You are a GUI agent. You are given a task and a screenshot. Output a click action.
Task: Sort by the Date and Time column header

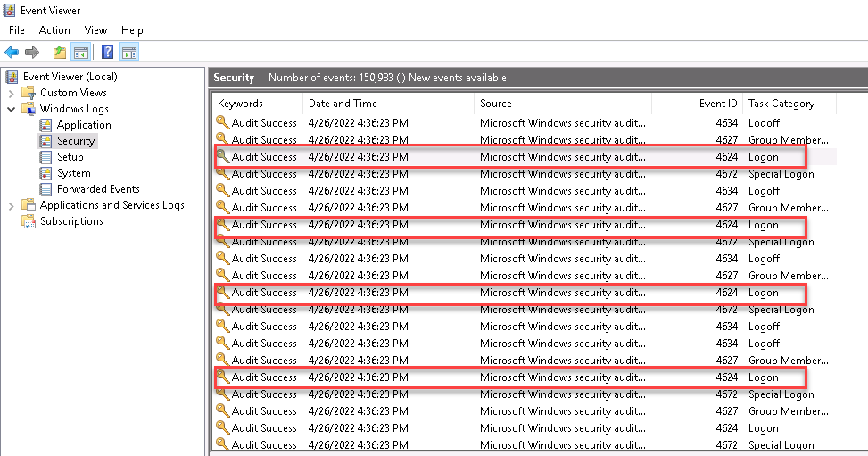pyautogui.click(x=389, y=104)
